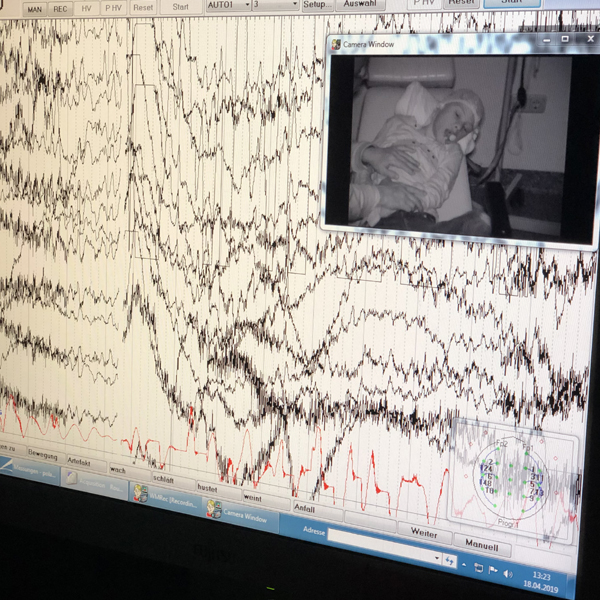600x600 pixels.
Task: Insert the schläft event marker
Action: pyautogui.click(x=173, y=480)
